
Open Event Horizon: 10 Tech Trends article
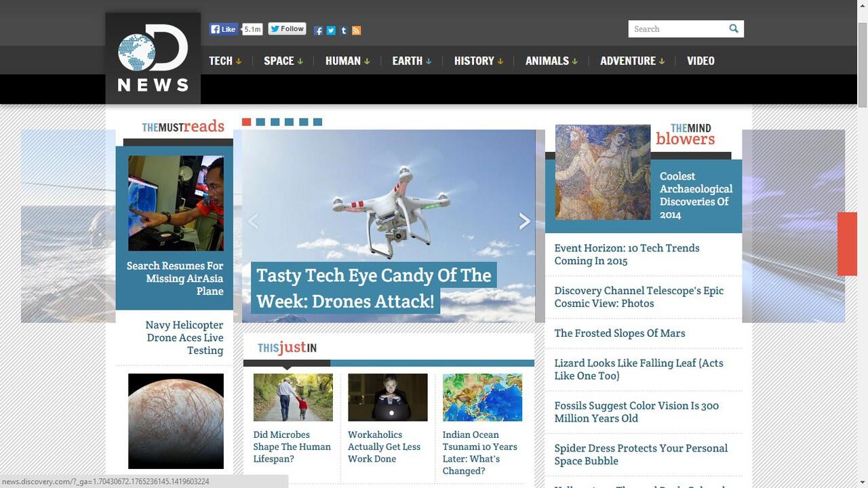tap(627, 254)
